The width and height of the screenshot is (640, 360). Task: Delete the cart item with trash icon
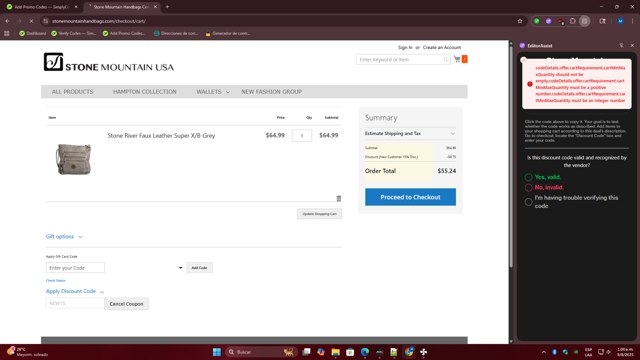pyautogui.click(x=338, y=198)
